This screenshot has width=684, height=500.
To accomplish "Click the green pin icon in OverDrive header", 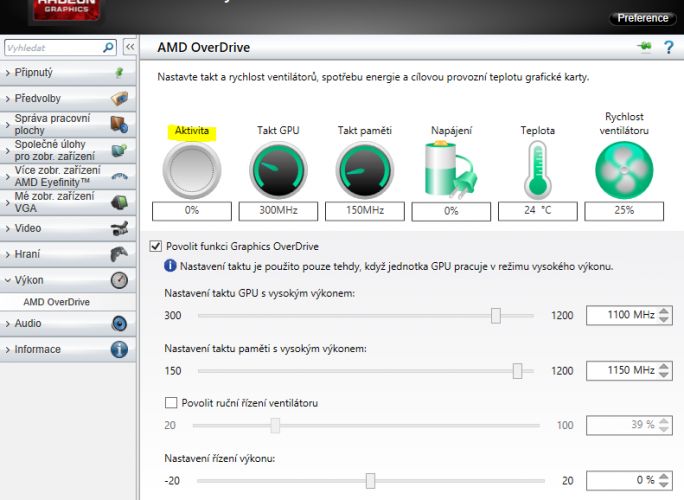I will (x=644, y=46).
